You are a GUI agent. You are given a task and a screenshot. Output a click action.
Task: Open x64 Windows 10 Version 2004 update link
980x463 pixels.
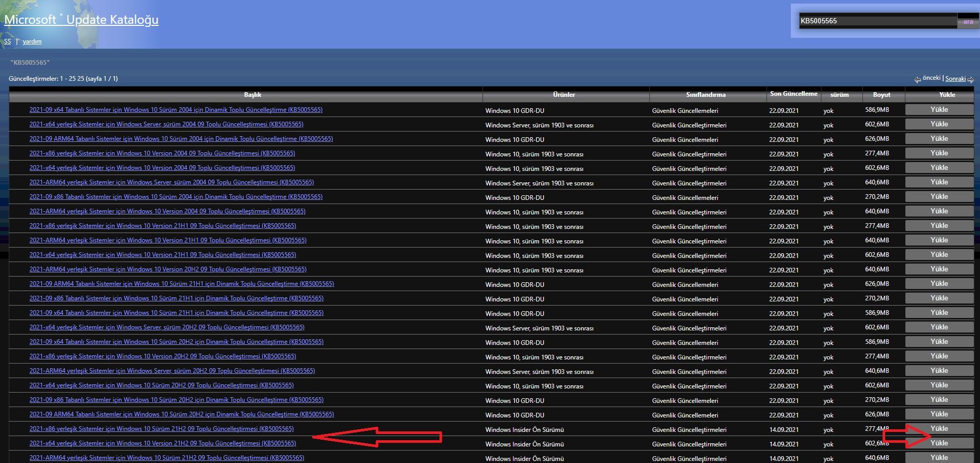162,168
